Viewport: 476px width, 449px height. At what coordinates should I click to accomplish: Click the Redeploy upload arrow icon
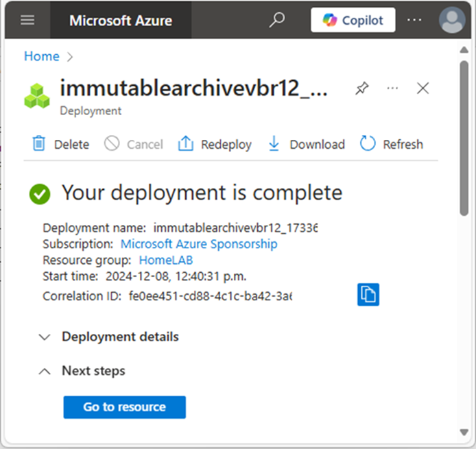point(185,143)
